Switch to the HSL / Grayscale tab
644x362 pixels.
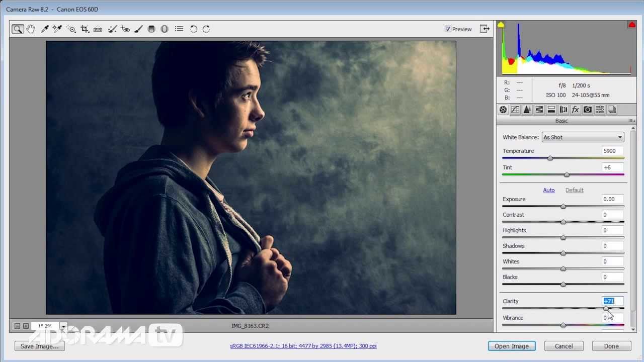[539, 110]
